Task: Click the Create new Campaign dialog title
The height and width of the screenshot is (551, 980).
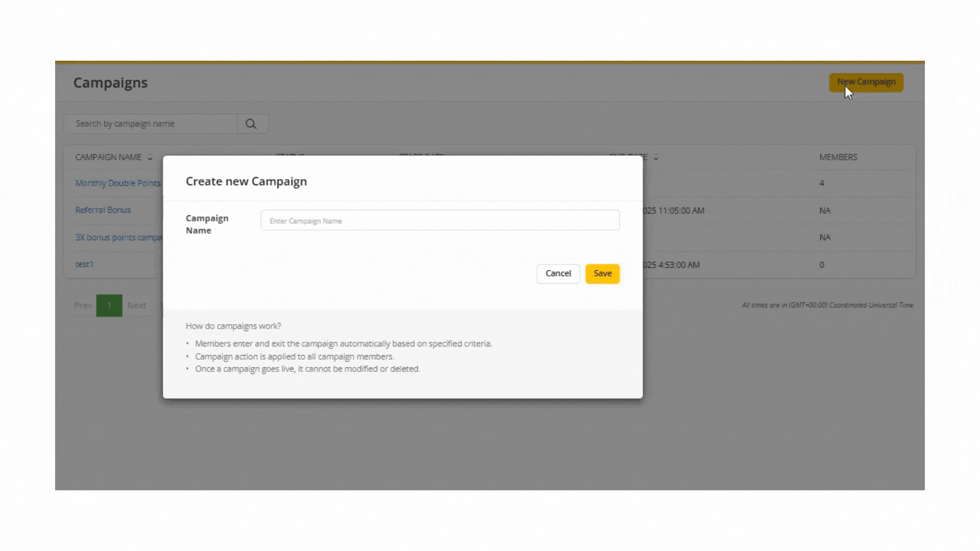Action: coord(246,182)
